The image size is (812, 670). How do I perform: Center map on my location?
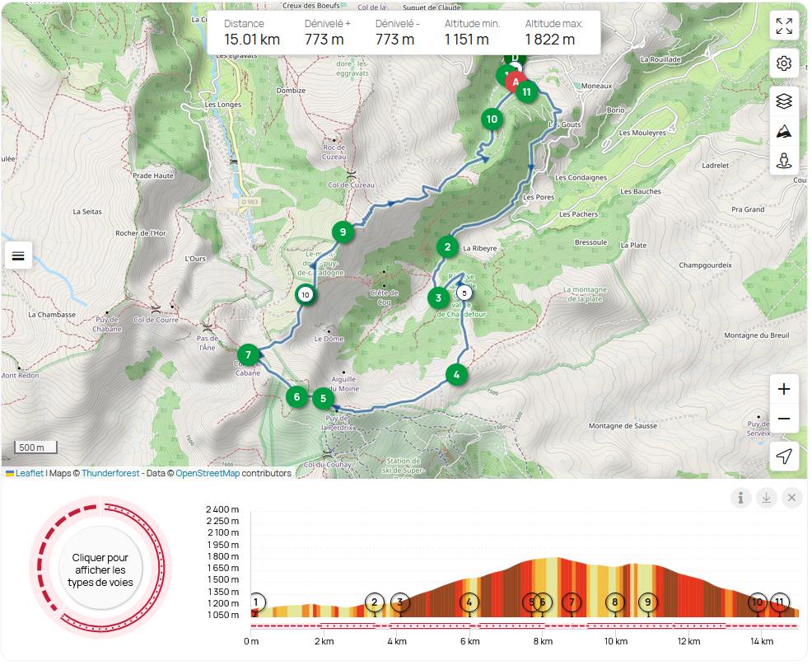pos(783,457)
